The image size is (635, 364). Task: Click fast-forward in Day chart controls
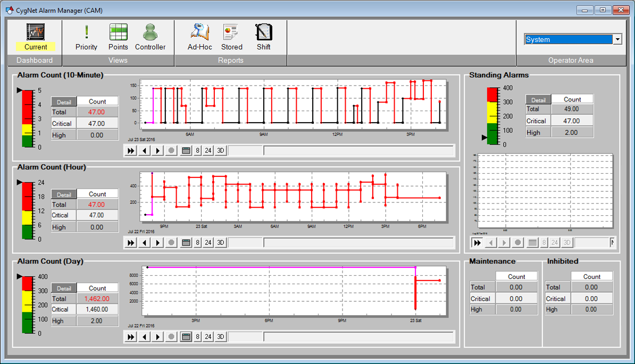click(x=131, y=336)
